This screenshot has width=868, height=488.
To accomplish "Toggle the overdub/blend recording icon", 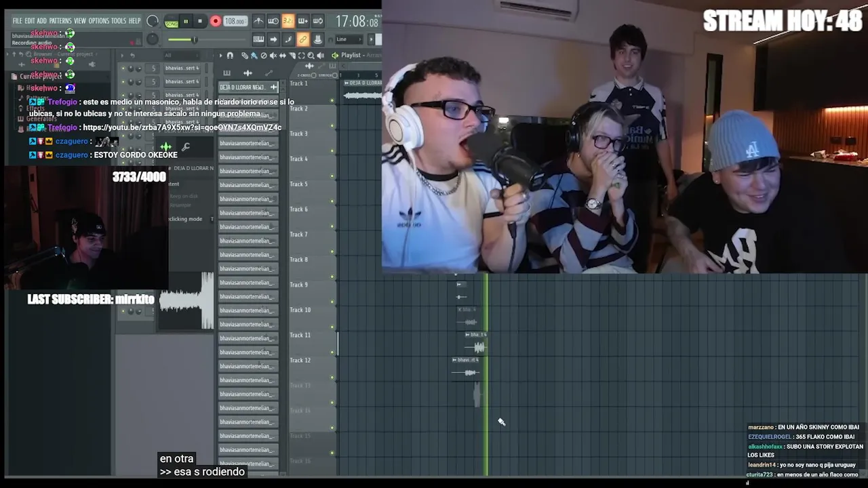I will click(x=303, y=21).
